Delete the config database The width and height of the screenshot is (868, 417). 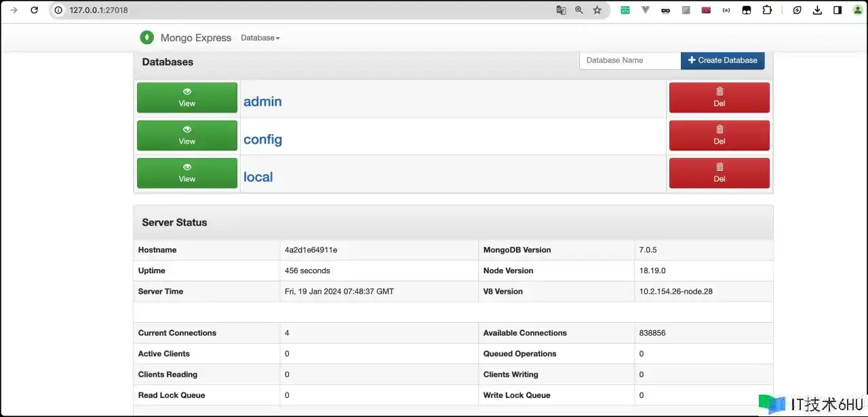(x=719, y=136)
